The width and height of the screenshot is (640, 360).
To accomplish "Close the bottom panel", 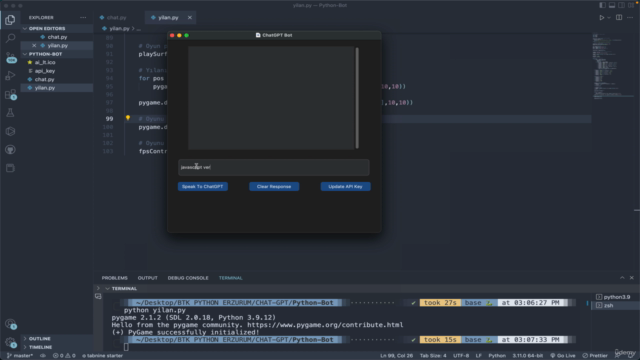I will (631, 278).
